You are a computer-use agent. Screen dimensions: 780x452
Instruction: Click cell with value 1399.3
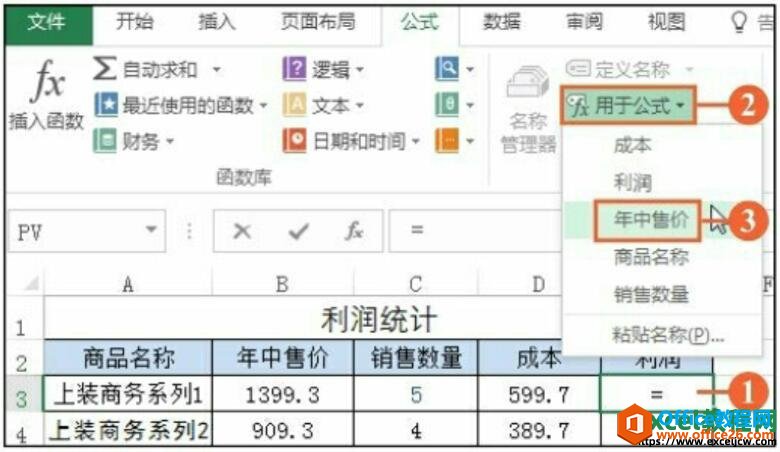click(x=283, y=394)
